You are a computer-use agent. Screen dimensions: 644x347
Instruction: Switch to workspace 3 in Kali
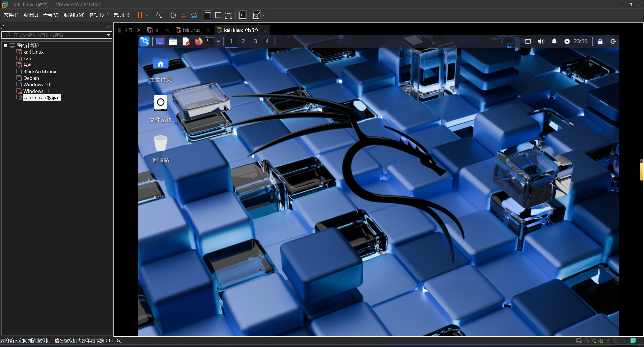click(x=255, y=41)
